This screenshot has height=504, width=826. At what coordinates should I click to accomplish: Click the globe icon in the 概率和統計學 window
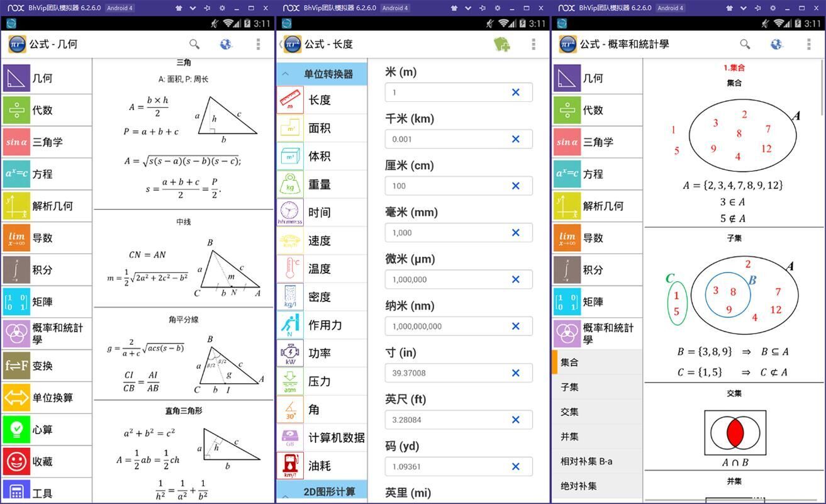[776, 44]
